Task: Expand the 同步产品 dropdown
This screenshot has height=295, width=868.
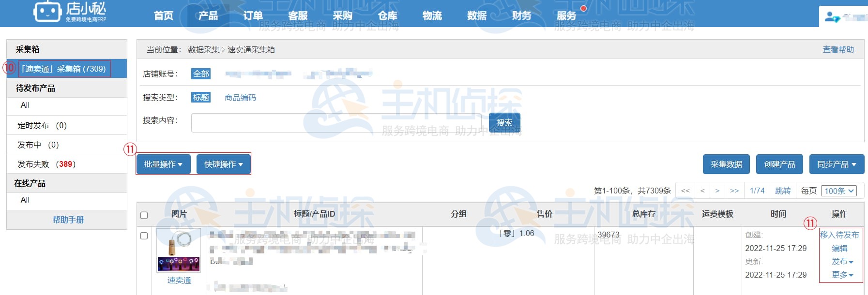Action: [837, 164]
